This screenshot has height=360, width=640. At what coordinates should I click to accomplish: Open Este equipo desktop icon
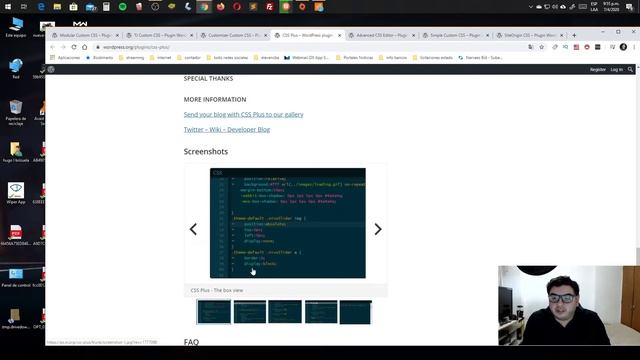point(16,27)
